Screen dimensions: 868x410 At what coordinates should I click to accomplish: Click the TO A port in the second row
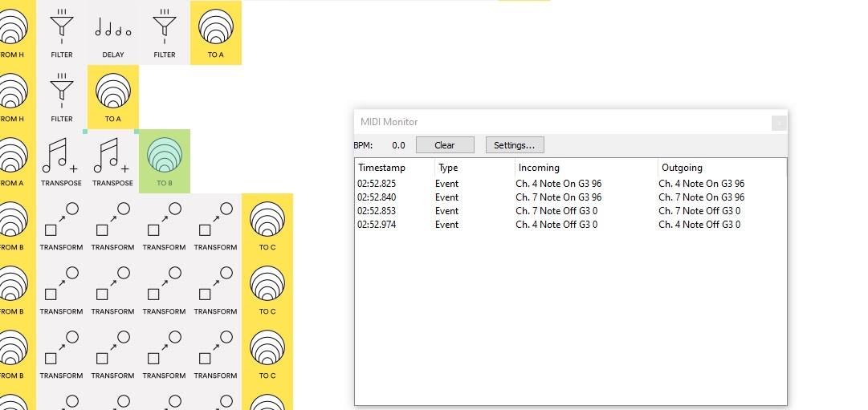tap(113, 97)
